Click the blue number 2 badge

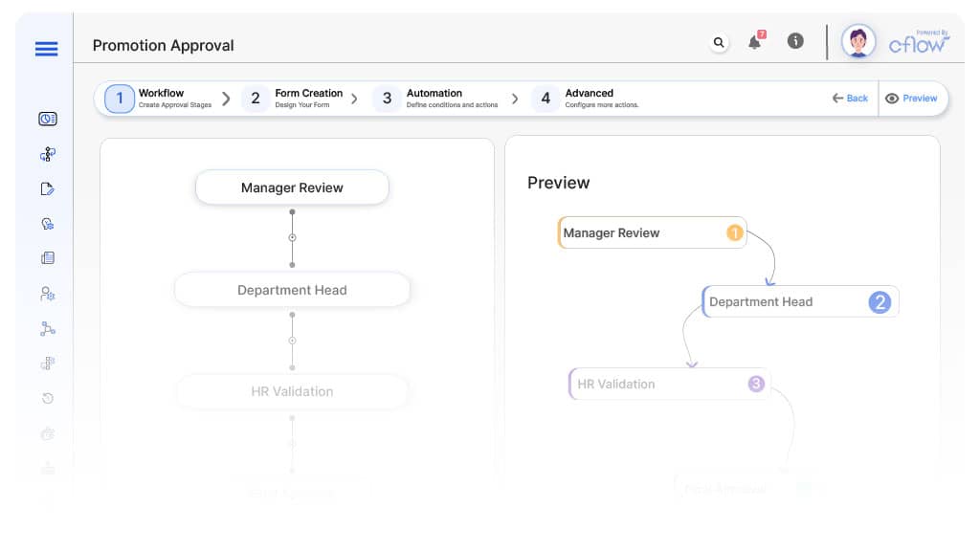(x=880, y=302)
